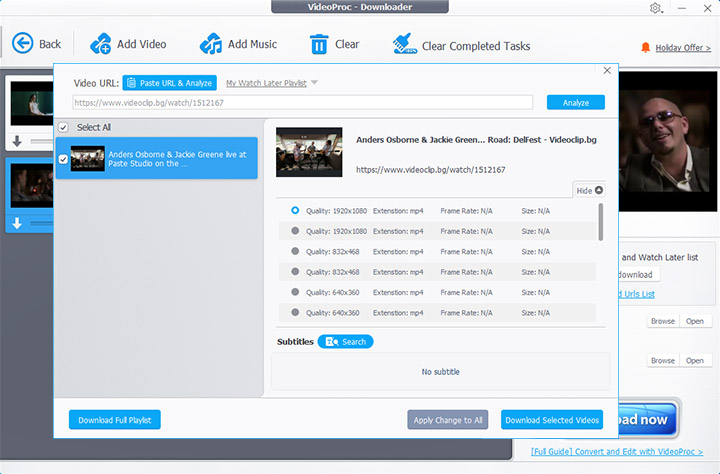
Task: Click the Add Music icon
Action: [210, 44]
